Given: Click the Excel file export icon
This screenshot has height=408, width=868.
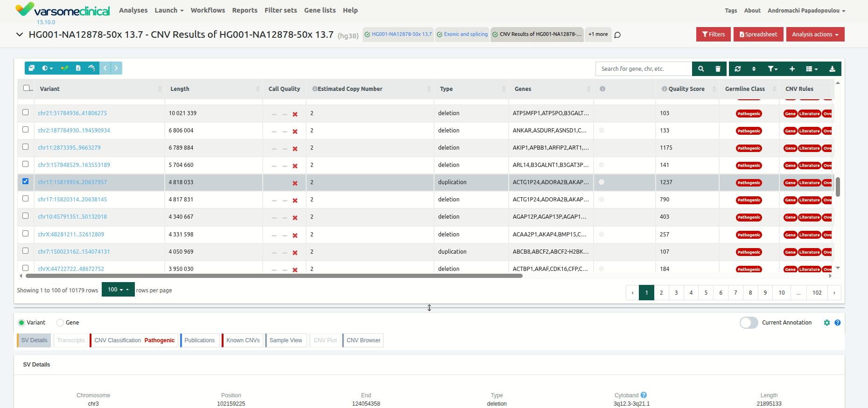Looking at the screenshot, I should (x=78, y=68).
